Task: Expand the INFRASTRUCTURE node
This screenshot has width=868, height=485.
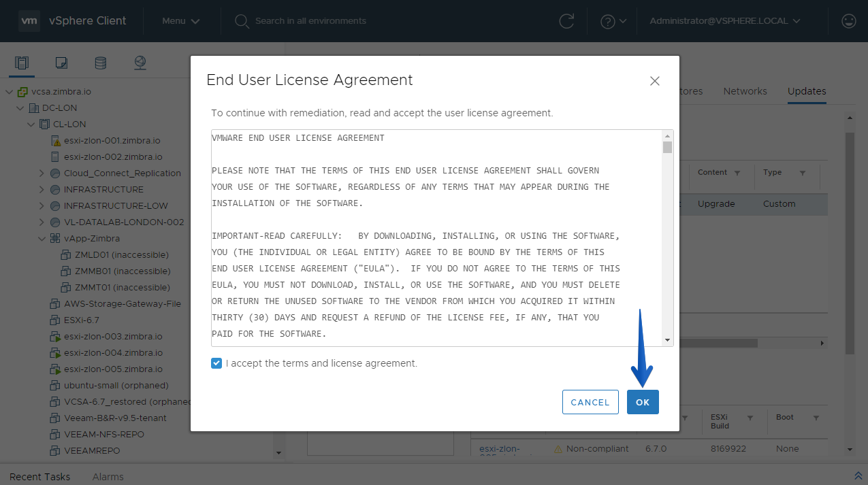Action: 42,190
